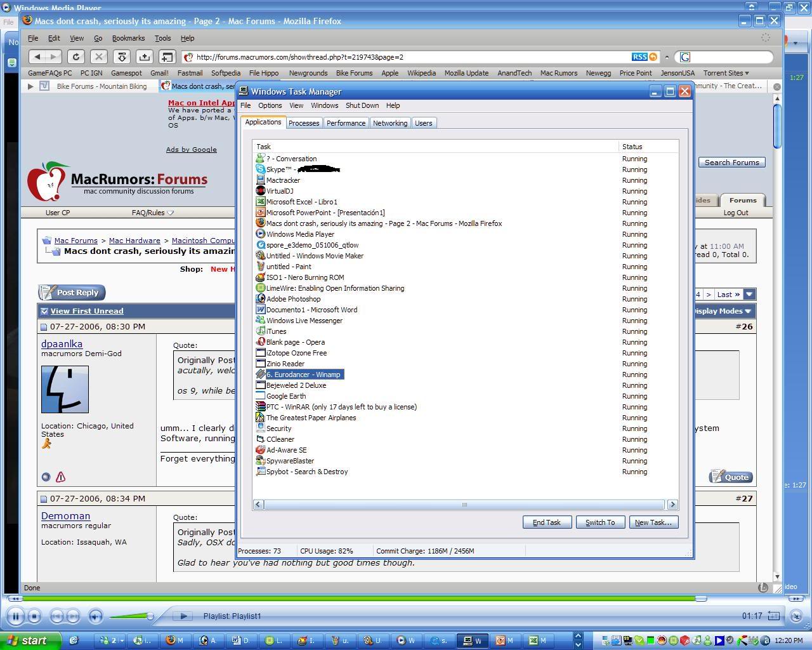The width and height of the screenshot is (812, 650).
Task: Click the Internet Explorer quick launch icon
Action: [x=74, y=640]
